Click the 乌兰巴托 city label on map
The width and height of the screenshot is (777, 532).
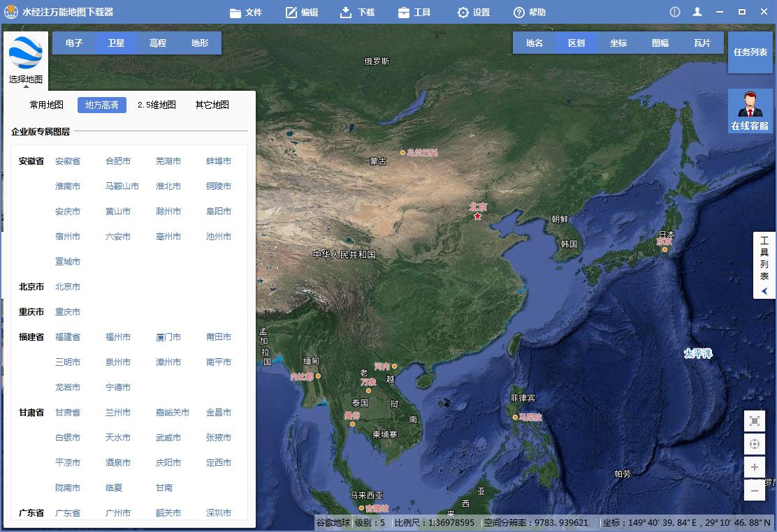(x=422, y=153)
